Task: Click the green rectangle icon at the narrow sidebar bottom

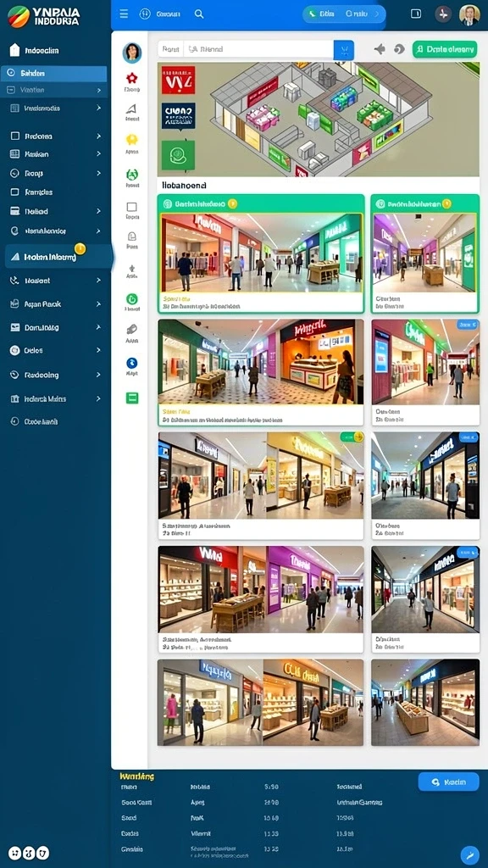Action: click(x=131, y=398)
